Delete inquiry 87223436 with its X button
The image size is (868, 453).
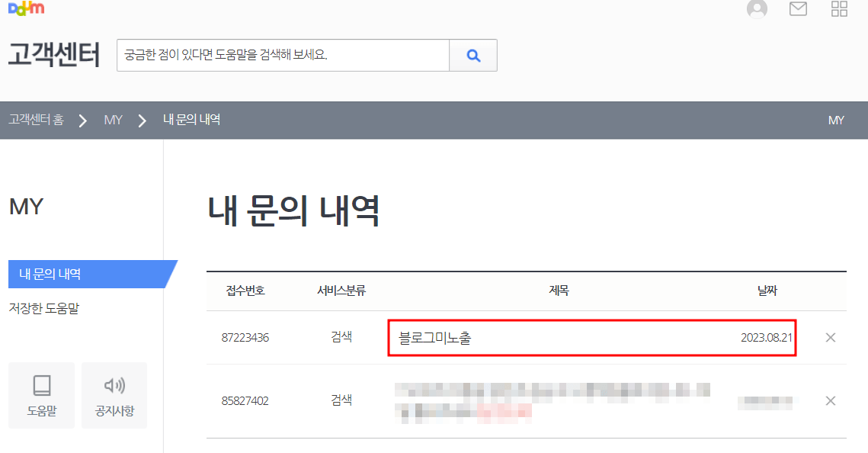point(830,337)
